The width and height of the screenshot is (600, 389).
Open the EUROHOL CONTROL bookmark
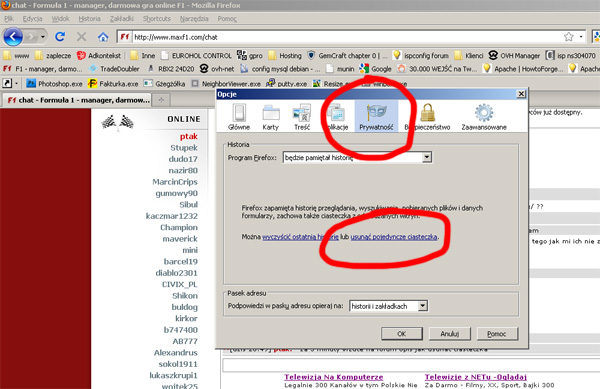196,55
